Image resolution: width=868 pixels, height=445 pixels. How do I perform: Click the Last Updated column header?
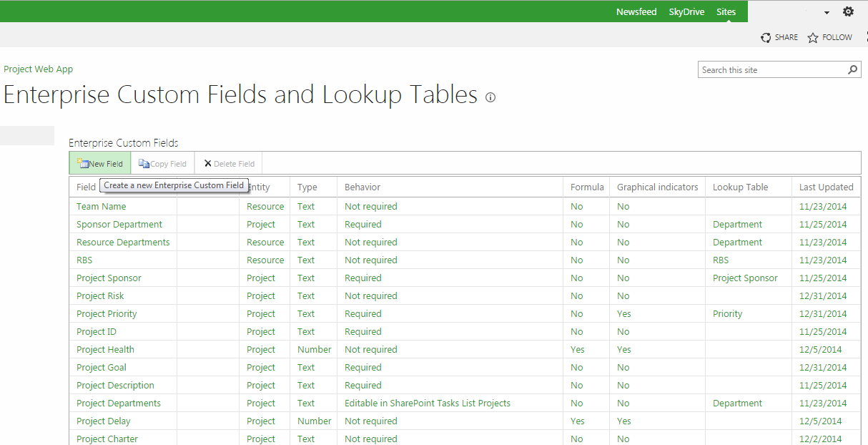point(826,187)
